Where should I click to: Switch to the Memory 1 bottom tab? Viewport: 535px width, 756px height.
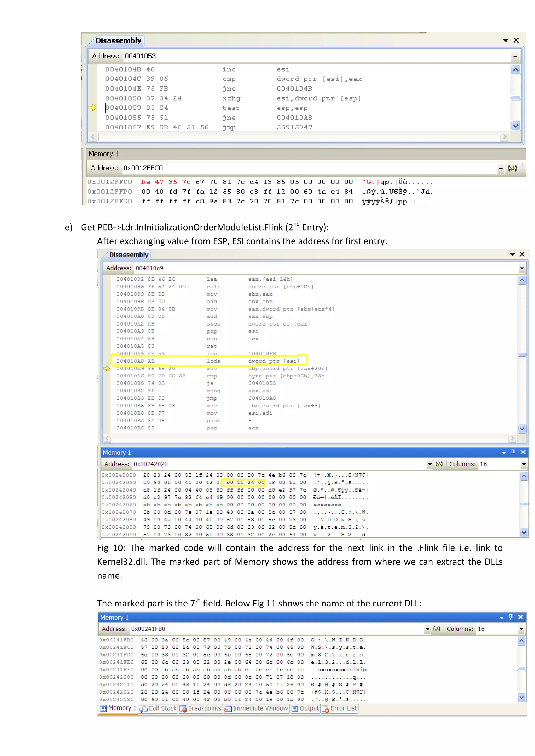[x=118, y=708]
